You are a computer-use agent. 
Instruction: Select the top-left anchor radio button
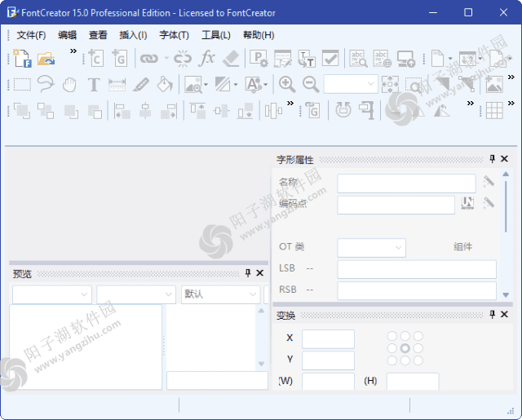click(x=392, y=336)
